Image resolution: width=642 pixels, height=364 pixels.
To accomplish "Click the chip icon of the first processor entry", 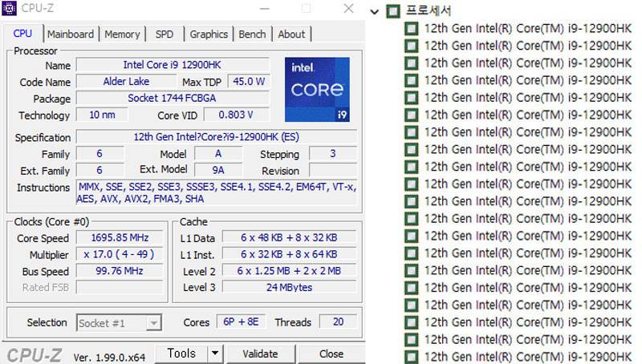I will coord(412,29).
